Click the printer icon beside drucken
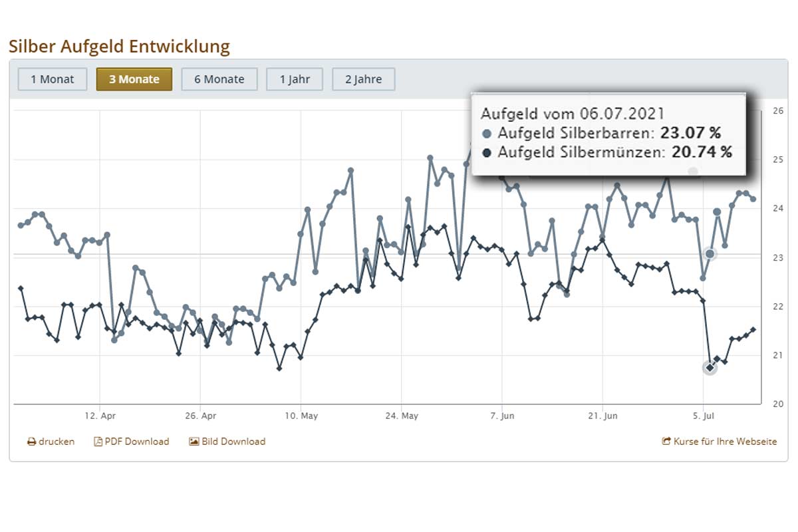This screenshot has height=532, width=798. (31, 442)
